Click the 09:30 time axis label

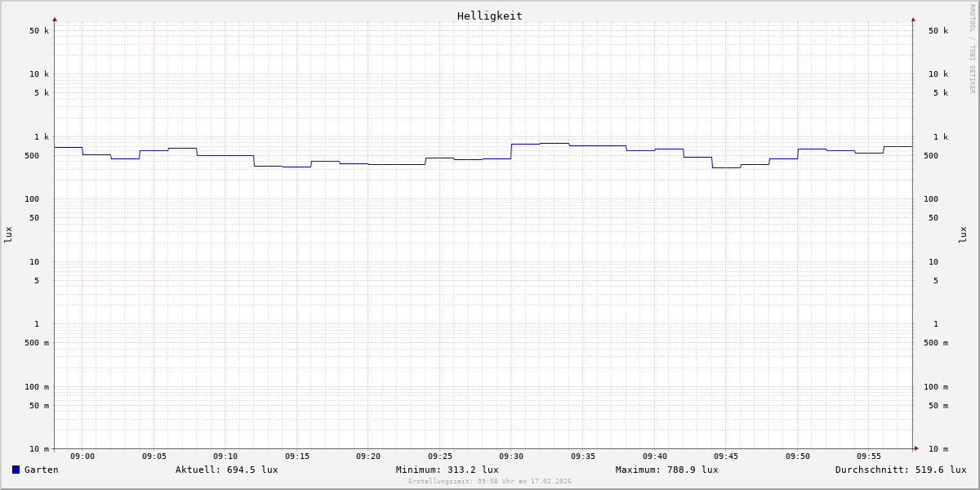(511, 457)
